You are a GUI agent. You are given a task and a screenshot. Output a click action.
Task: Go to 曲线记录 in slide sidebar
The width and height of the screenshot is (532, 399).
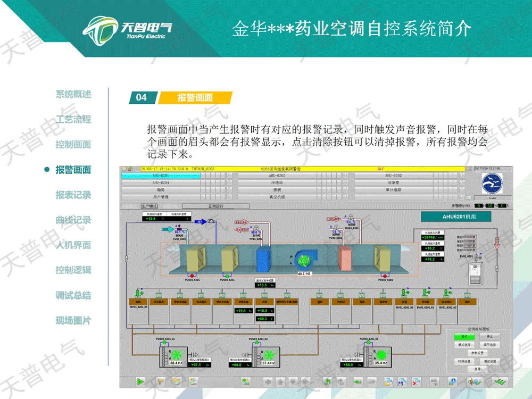tap(73, 220)
